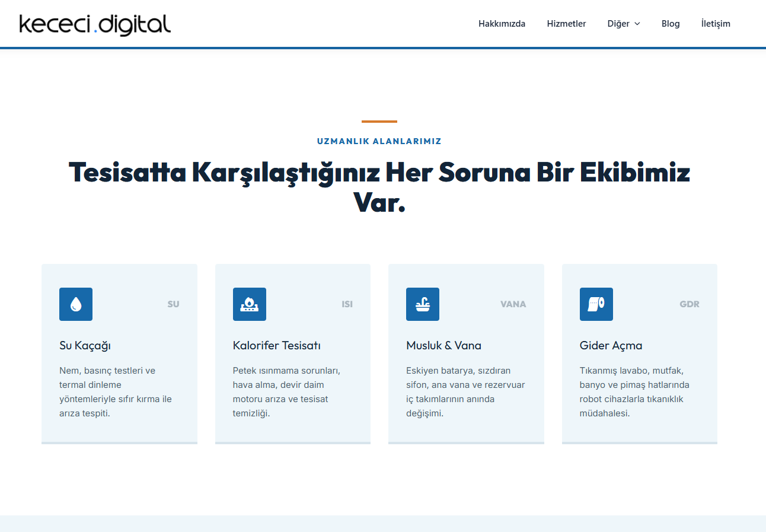The height and width of the screenshot is (532, 766).
Task: Click the VANA tag label
Action: coord(513,304)
